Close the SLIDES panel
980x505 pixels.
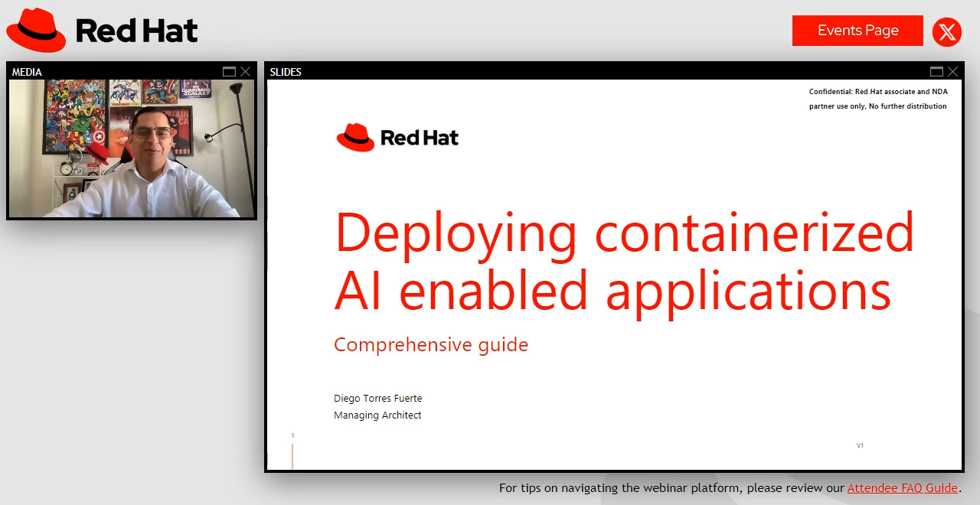(x=953, y=72)
